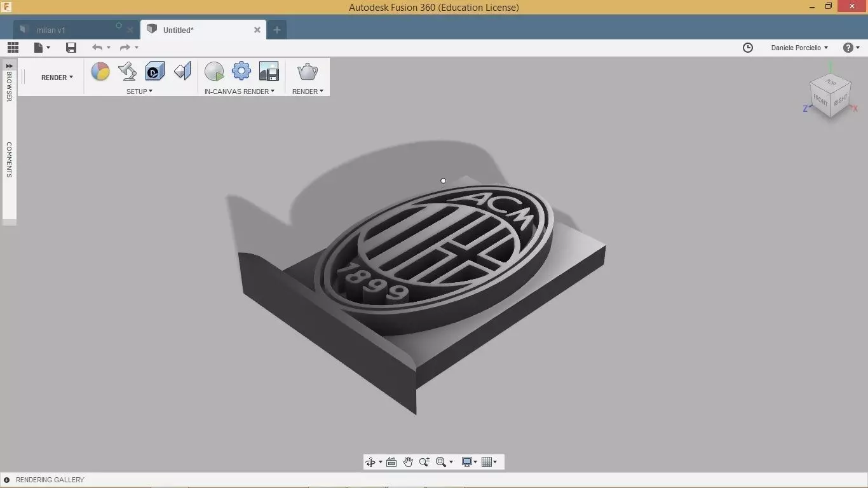Viewport: 868px width, 488px height.
Task: Select the Zoom tool
Action: tap(424, 462)
